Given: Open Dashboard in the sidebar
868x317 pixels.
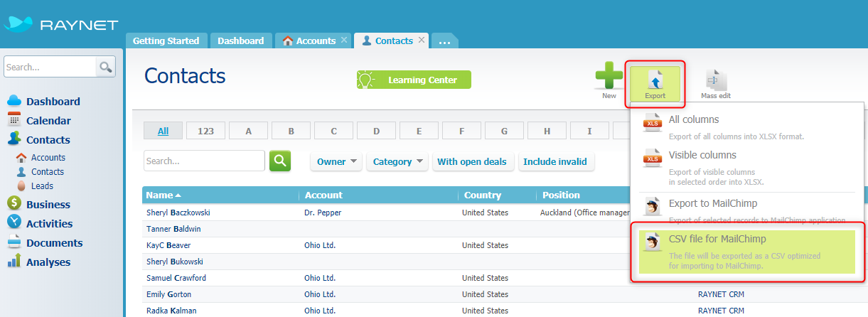Looking at the screenshot, I should pyautogui.click(x=53, y=102).
